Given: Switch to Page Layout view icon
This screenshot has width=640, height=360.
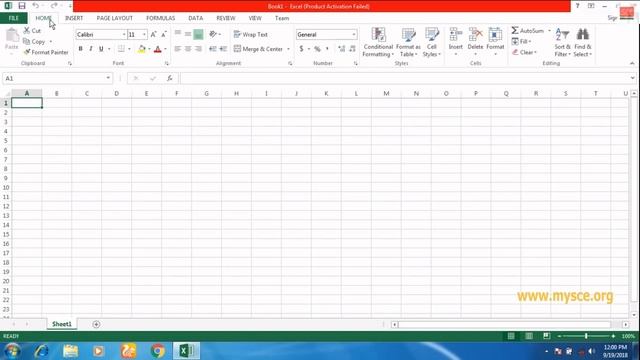Looking at the screenshot, I should tap(529, 336).
